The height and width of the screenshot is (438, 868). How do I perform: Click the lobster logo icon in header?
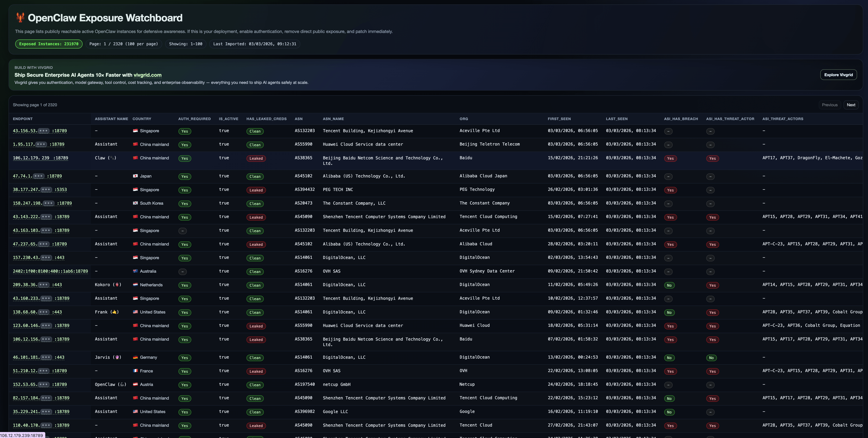tap(20, 17)
